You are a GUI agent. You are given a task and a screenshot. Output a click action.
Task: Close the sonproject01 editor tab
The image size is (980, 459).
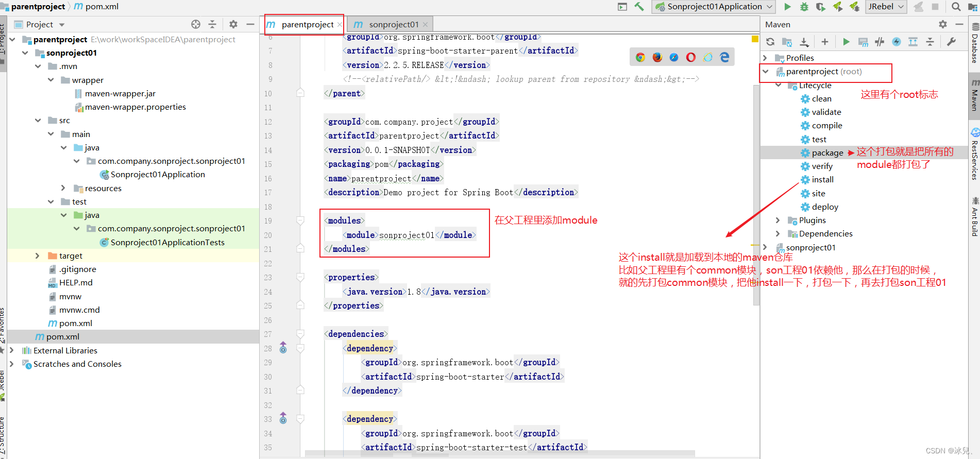click(x=425, y=25)
